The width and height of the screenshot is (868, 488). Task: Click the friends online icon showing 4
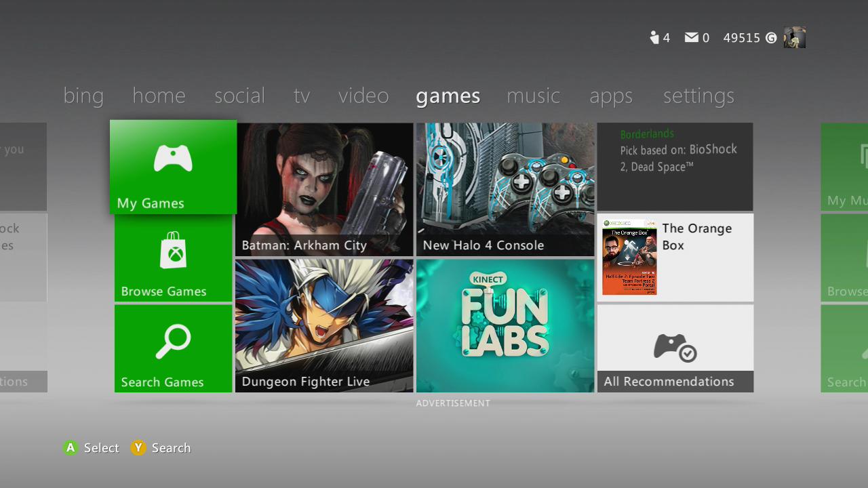(654, 37)
